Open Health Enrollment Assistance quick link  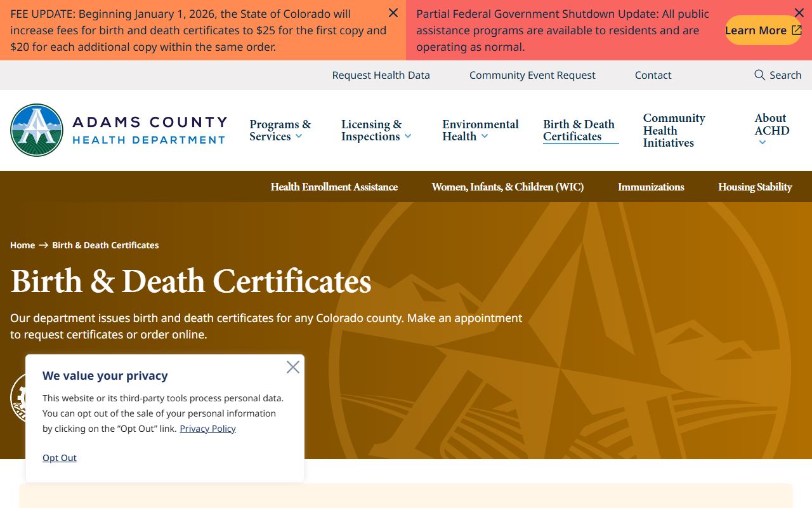coord(334,187)
